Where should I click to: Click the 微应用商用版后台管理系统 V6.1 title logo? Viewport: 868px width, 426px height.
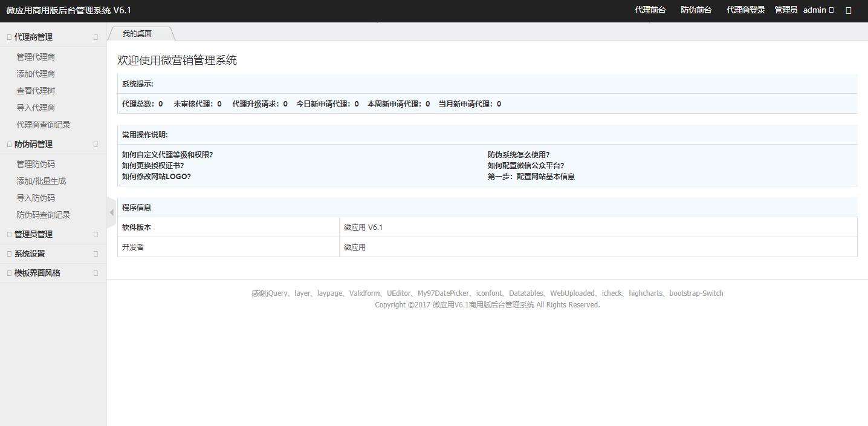click(68, 10)
